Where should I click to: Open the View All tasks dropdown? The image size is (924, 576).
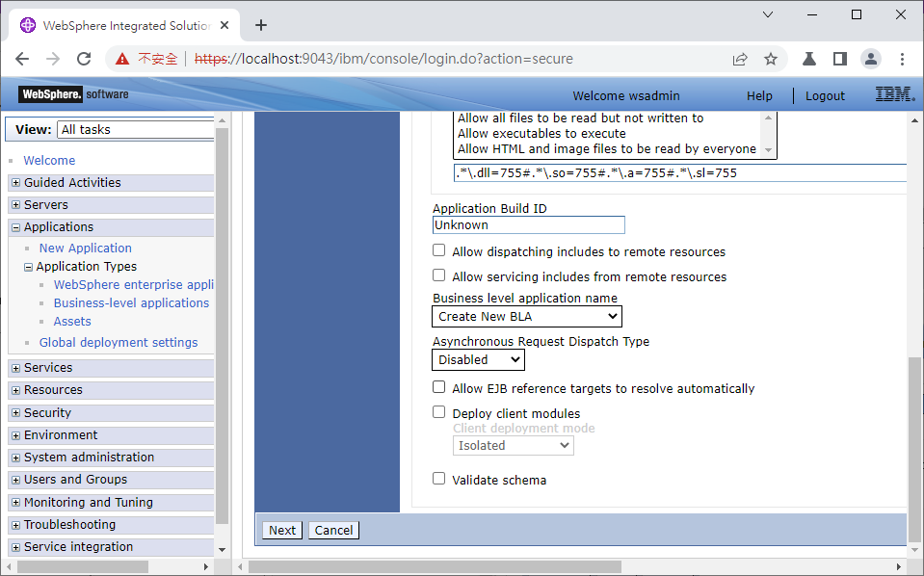[136, 130]
